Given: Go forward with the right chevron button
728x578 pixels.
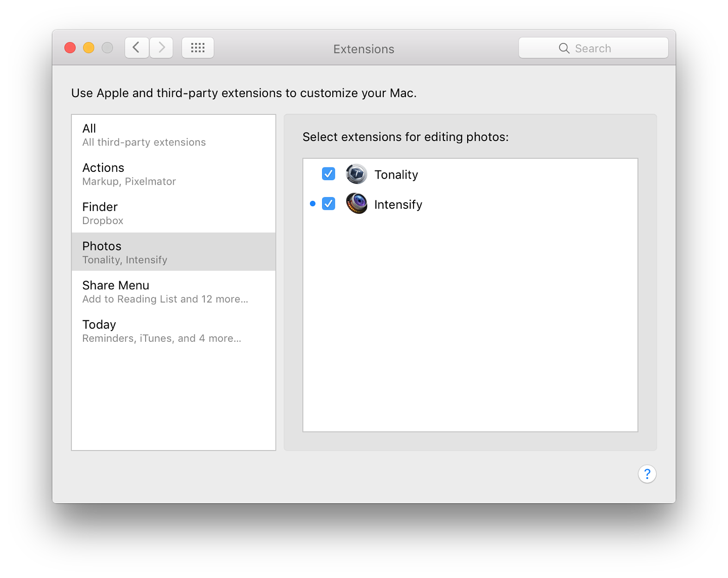Looking at the screenshot, I should pyautogui.click(x=162, y=48).
